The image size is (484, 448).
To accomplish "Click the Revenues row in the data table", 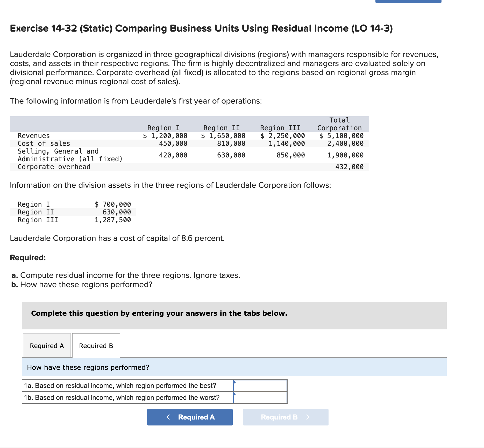I will tap(33, 135).
